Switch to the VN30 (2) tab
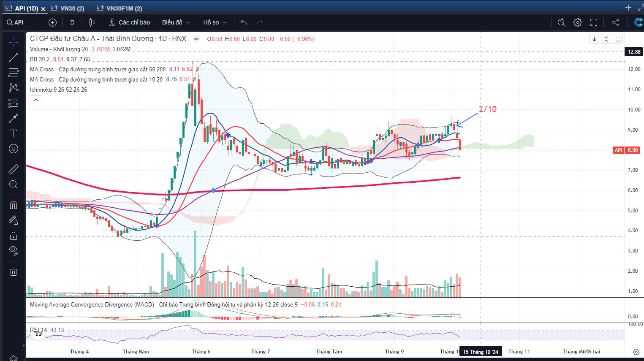Image resolution: width=644 pixels, height=361 pixels. tap(68, 8)
